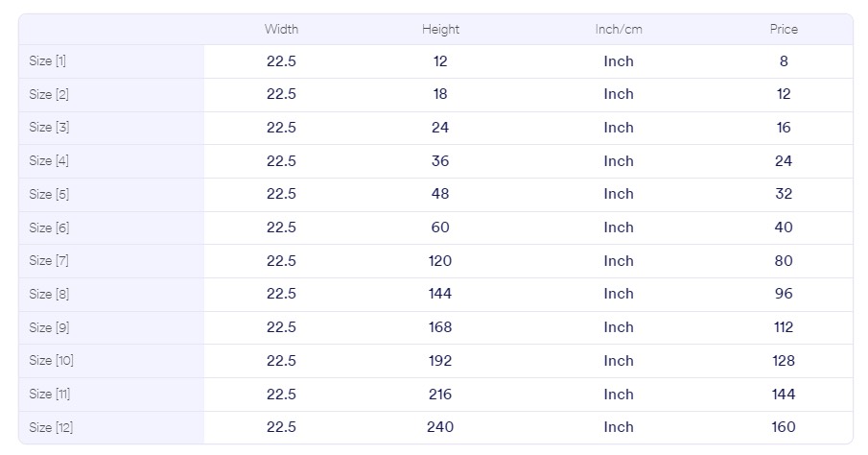Click the Inch/cm column header
The width and height of the screenshot is (868, 455).
coord(619,29)
